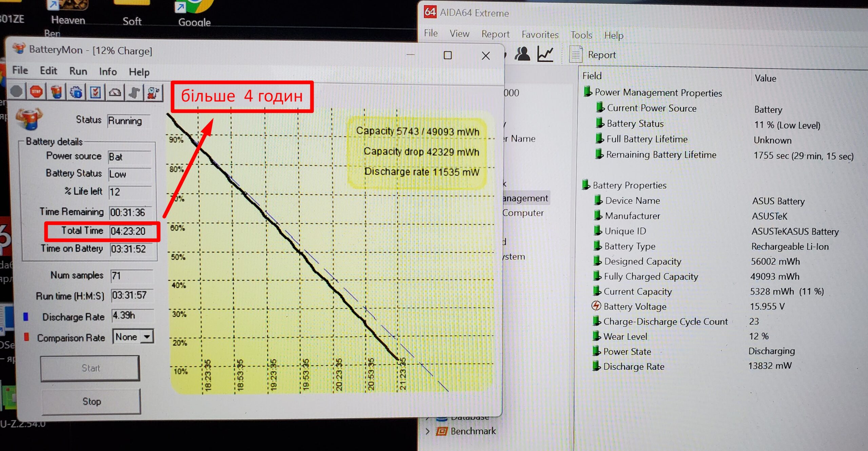The width and height of the screenshot is (868, 451).
Task: Click the red STOP sign toolbar icon
Action: tap(36, 92)
